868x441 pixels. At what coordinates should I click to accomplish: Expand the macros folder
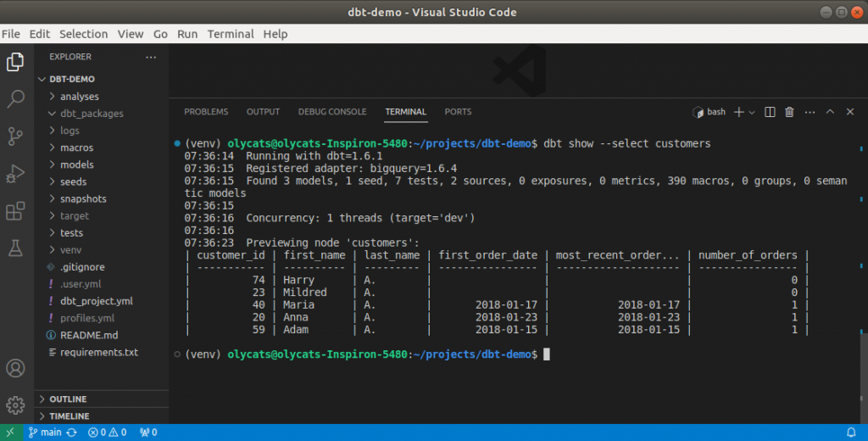coord(102,148)
